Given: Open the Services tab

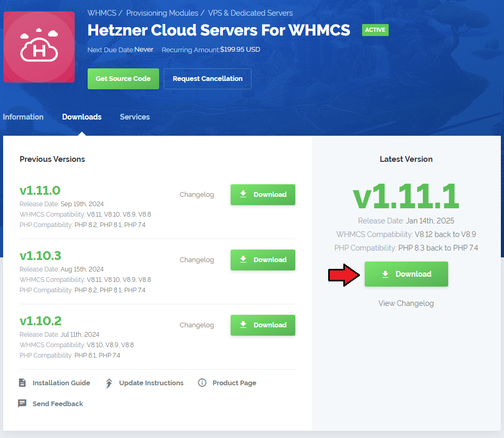Looking at the screenshot, I should [x=135, y=117].
